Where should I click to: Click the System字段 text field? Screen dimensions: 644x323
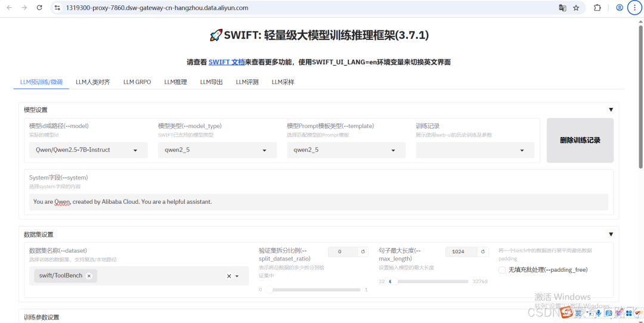point(318,202)
